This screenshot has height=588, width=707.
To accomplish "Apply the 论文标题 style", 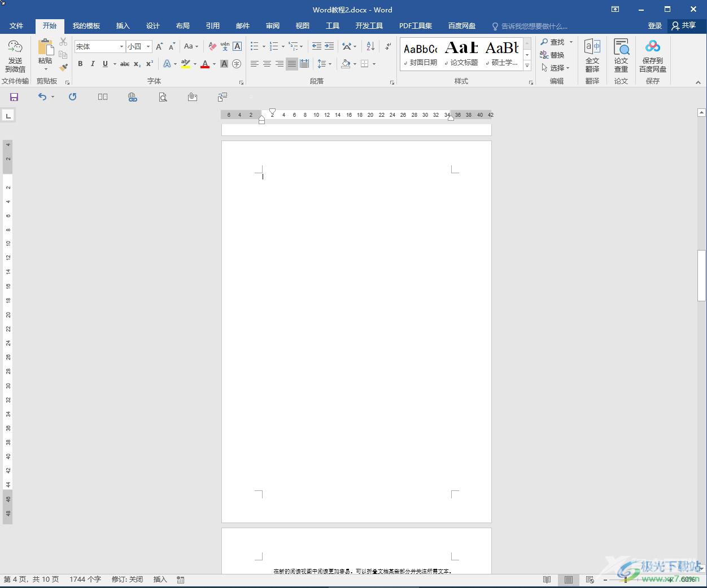I will coord(461,54).
